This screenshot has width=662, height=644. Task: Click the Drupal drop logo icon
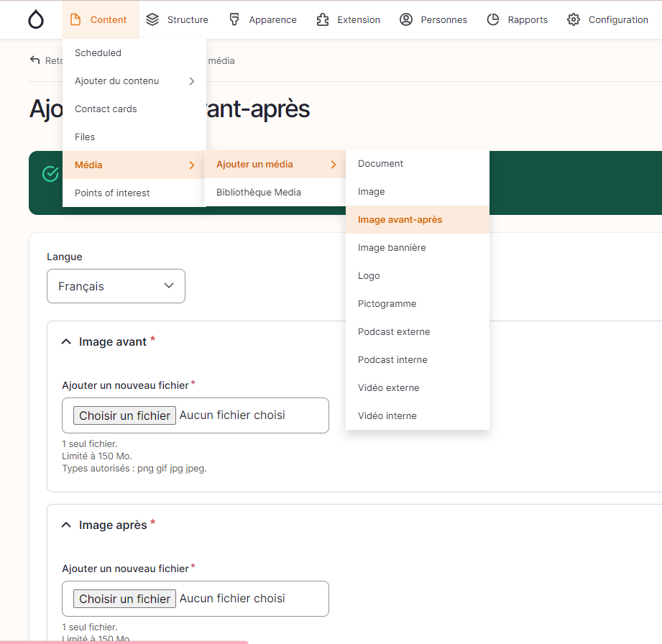tap(36, 19)
